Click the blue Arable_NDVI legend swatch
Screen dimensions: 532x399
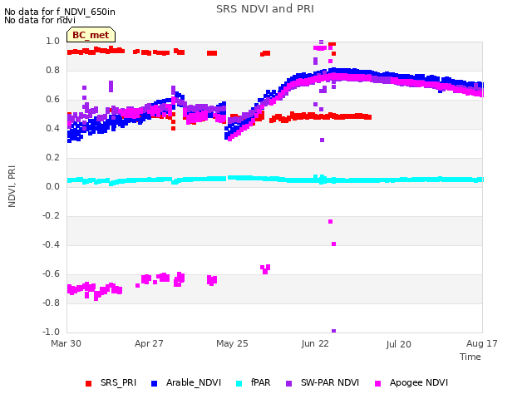(154, 384)
